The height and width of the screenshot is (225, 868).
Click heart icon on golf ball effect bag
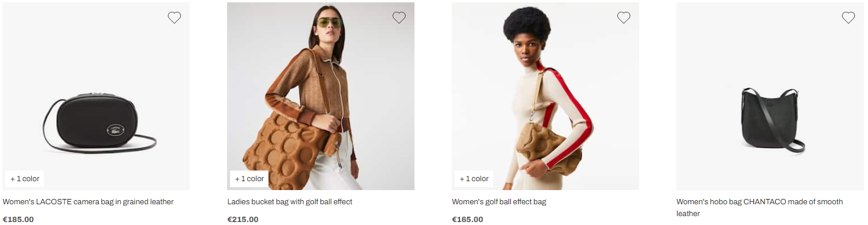tap(624, 18)
